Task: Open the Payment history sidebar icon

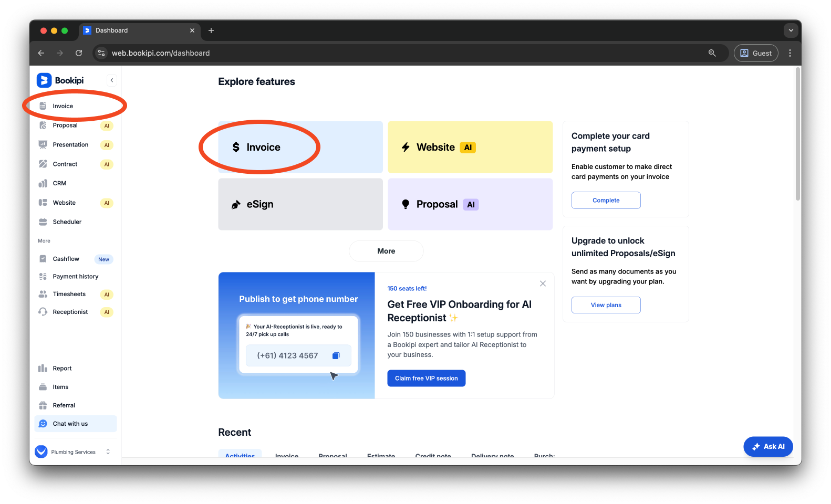Action: (43, 276)
